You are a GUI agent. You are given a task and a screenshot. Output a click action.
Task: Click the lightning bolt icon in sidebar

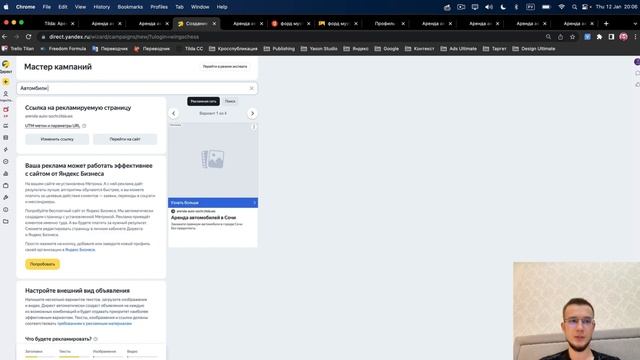(x=6, y=150)
